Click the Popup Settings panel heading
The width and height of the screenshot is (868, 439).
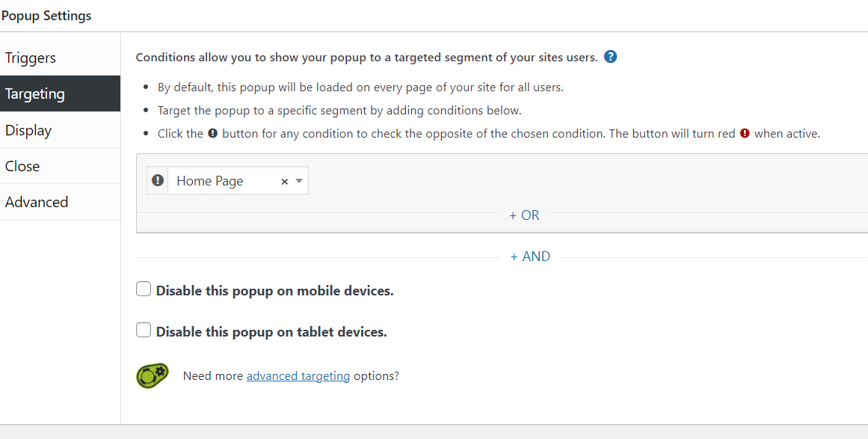pyautogui.click(x=46, y=16)
